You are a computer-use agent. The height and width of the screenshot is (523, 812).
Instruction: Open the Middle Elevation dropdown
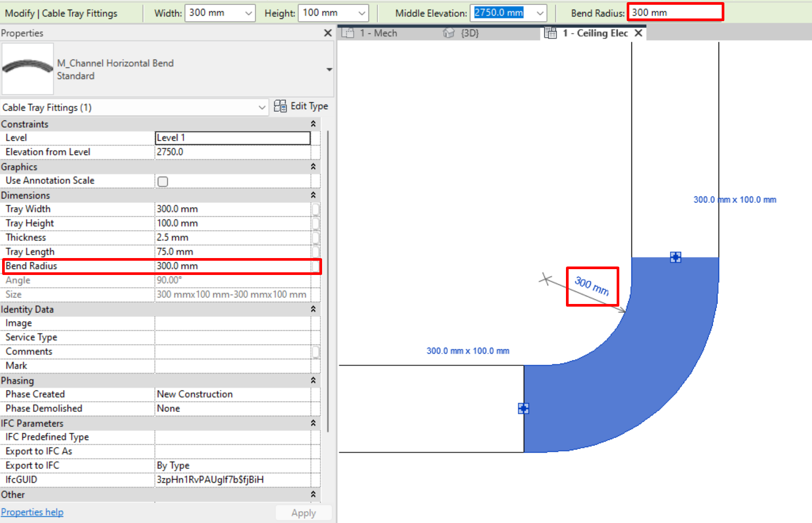pyautogui.click(x=540, y=13)
